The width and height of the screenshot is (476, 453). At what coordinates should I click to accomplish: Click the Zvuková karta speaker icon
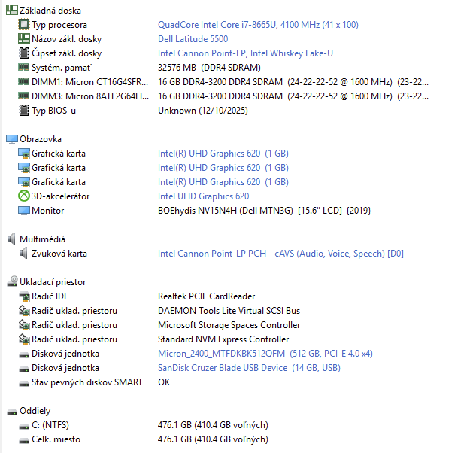click(23, 253)
